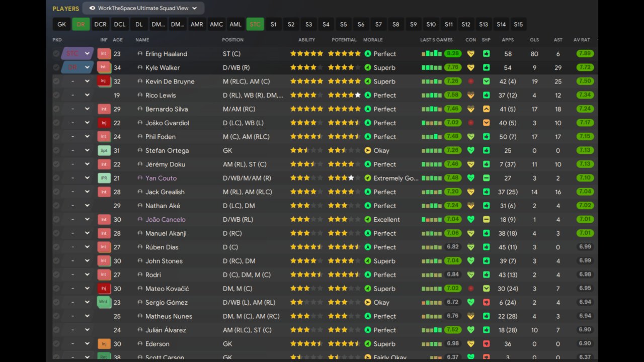
Task: Click the red sharpness icon for Ederson
Action: (x=487, y=344)
